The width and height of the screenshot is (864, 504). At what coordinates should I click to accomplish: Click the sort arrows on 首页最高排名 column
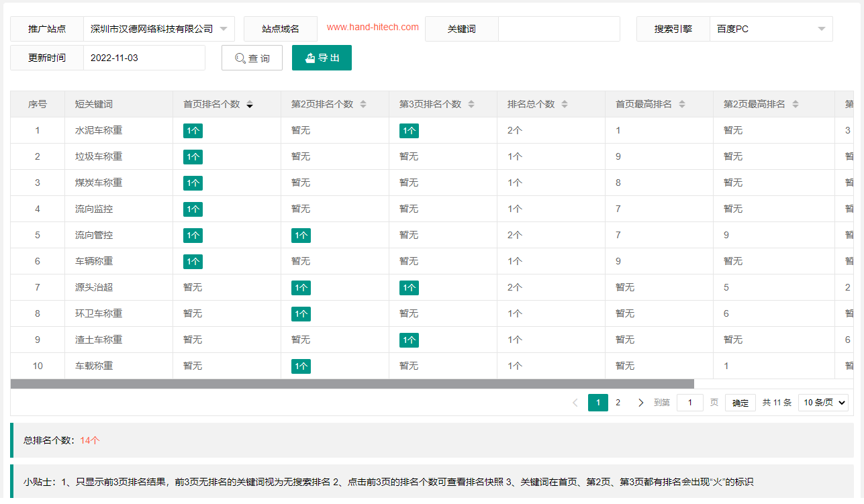point(682,103)
